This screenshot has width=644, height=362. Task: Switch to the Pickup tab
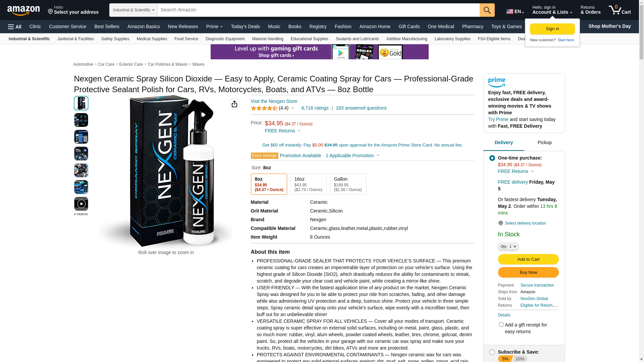(544, 143)
